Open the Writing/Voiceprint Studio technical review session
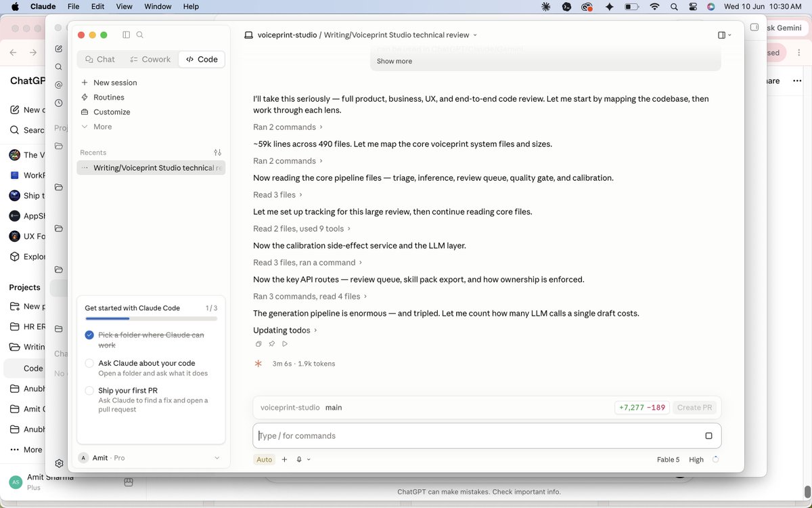The width and height of the screenshot is (812, 508). (x=151, y=167)
